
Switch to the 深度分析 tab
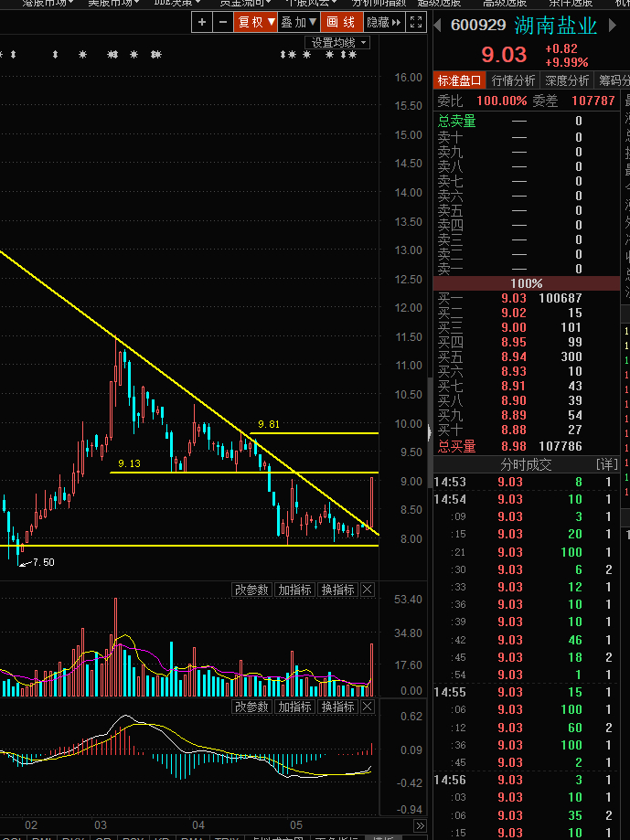(x=567, y=80)
